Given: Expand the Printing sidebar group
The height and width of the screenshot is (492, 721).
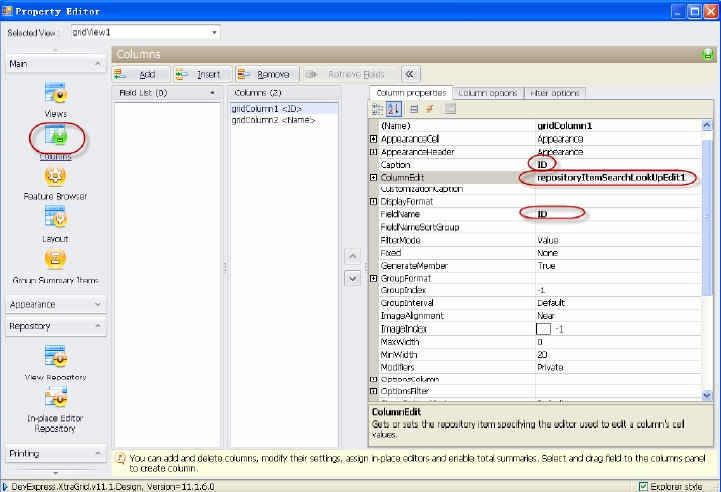Looking at the screenshot, I should tap(97, 453).
